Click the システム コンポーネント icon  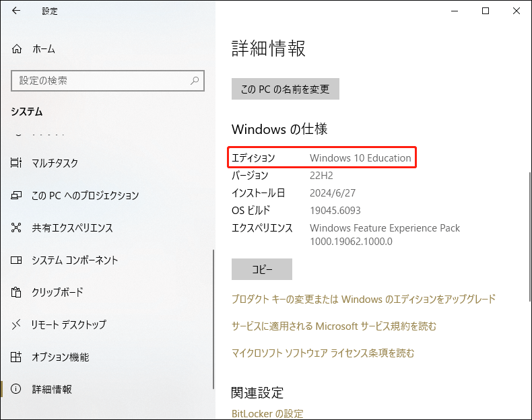coord(16,260)
